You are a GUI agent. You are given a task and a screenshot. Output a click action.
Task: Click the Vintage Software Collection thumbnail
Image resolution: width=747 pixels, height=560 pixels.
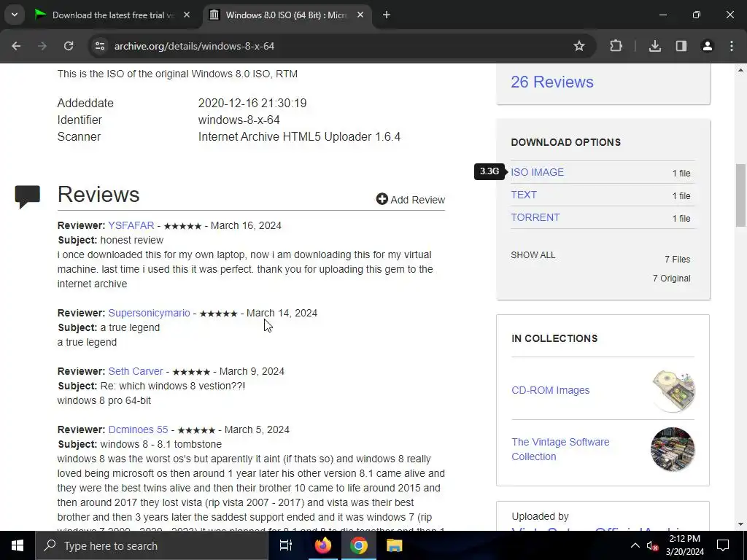(x=673, y=449)
